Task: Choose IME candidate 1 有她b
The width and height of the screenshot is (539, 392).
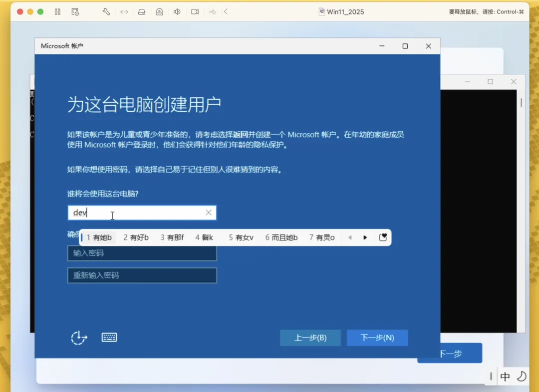Action: tap(99, 237)
